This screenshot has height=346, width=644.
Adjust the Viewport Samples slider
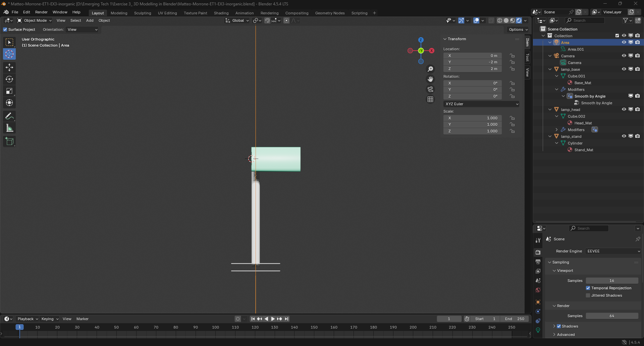click(612, 281)
